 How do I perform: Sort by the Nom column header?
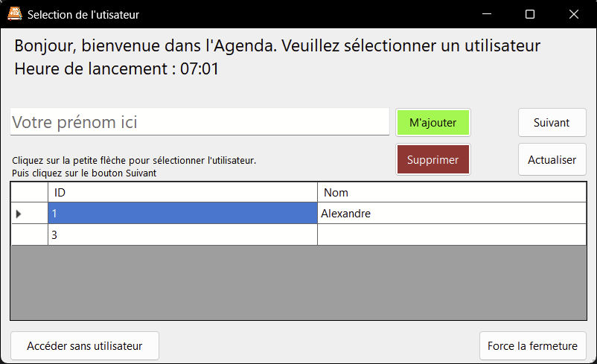point(452,193)
